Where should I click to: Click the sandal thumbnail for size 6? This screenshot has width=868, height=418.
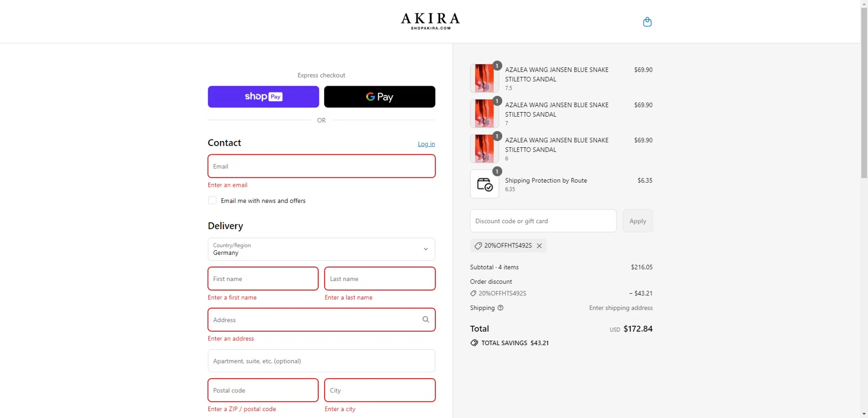pos(484,149)
